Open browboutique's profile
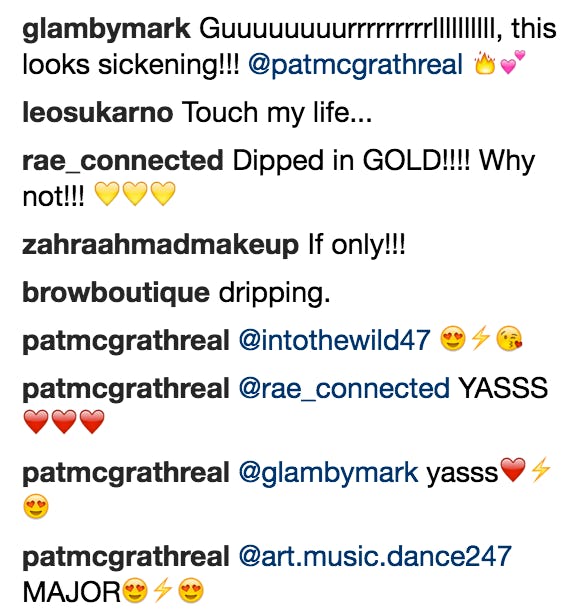This screenshot has height=610, width=578. click(116, 293)
